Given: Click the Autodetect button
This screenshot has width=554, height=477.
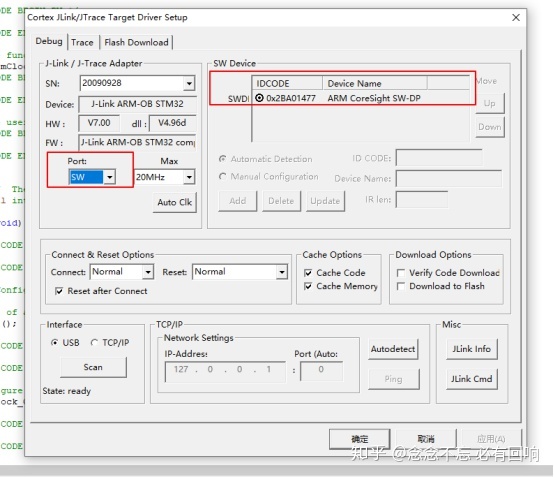Looking at the screenshot, I should pos(393,349).
